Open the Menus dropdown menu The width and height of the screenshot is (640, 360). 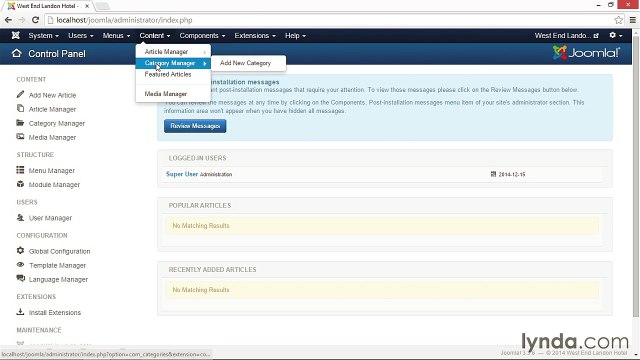click(116, 36)
